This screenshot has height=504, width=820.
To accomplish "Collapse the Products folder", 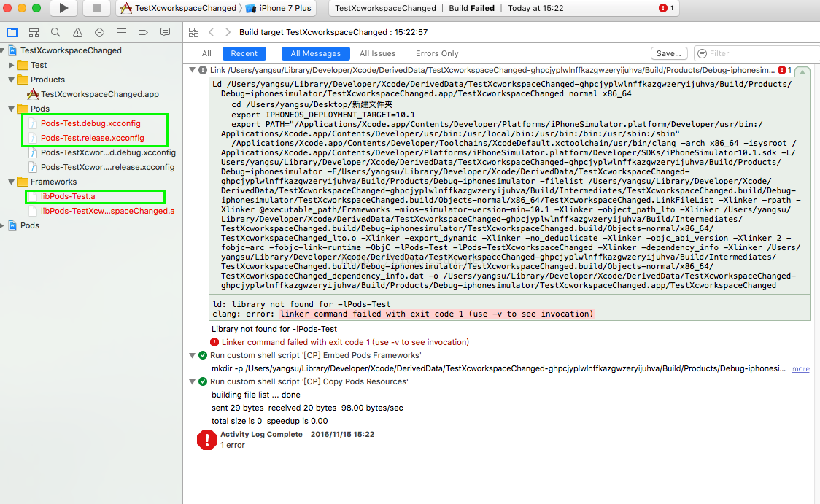I will tap(11, 80).
